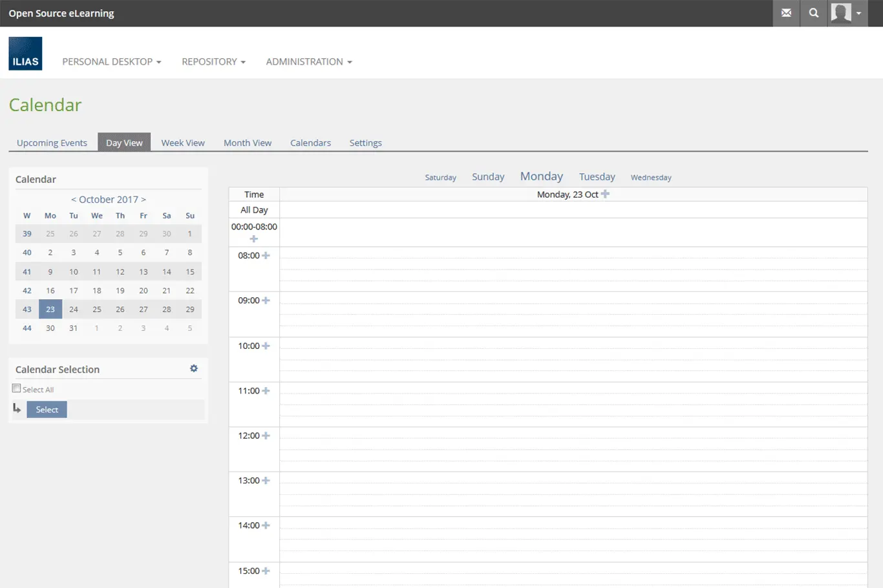This screenshot has height=588, width=883.
Task: Open the Month View tab
Action: click(x=248, y=143)
